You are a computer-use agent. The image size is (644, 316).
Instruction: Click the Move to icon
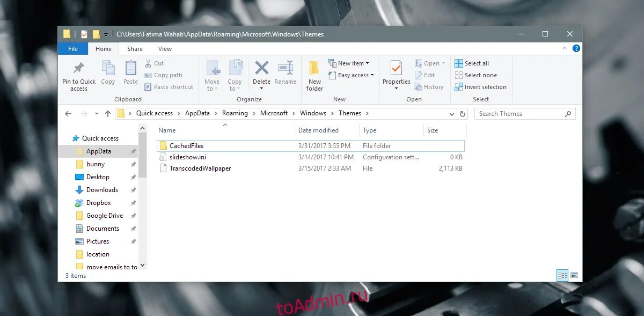(x=213, y=69)
